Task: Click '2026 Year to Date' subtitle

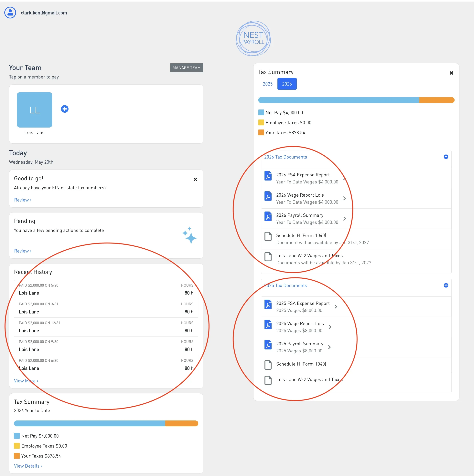Action: point(32,410)
